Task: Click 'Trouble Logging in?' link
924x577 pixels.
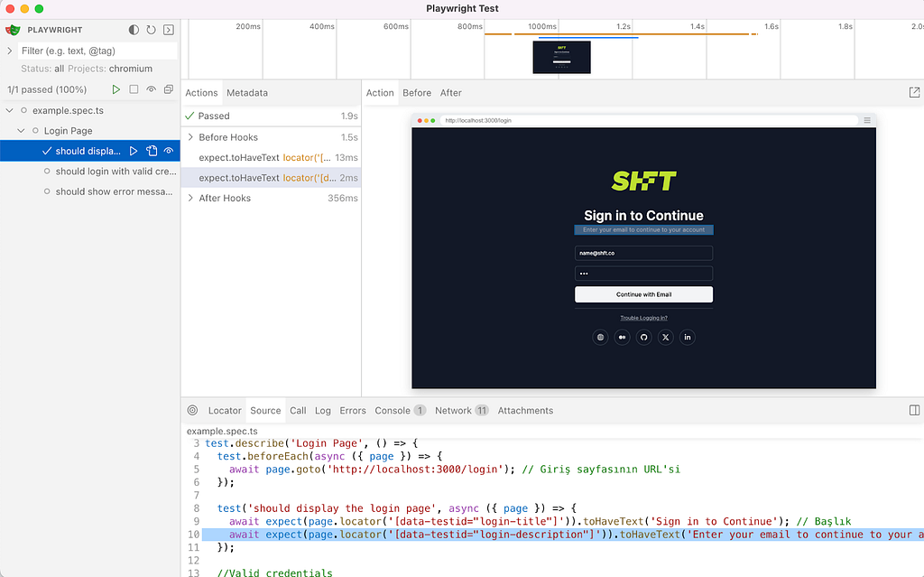Action: [x=643, y=318]
